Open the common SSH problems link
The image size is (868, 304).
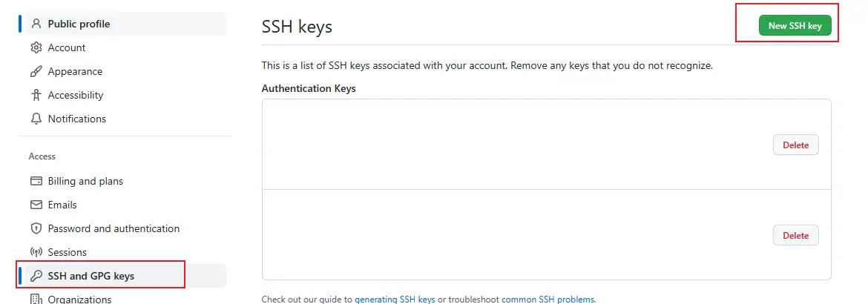pyautogui.click(x=548, y=299)
